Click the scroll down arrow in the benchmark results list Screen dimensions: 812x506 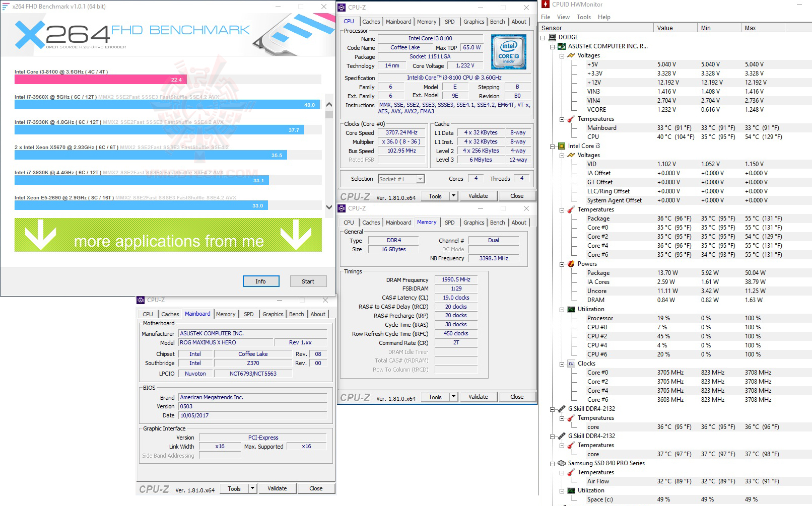[x=329, y=207]
